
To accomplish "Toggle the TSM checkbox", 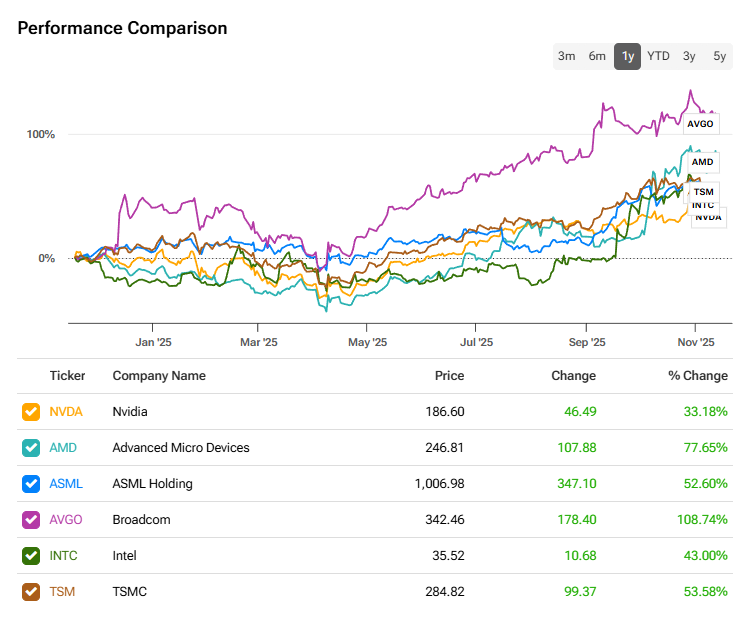I will 31,592.
